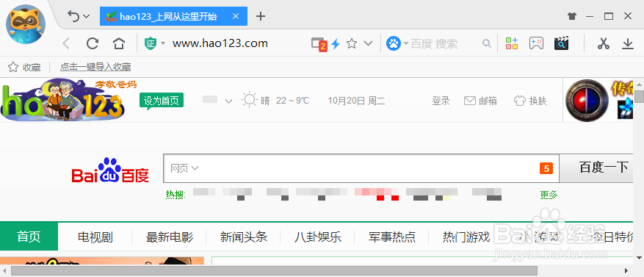Viewport: 644px width, 277px height.
Task: Click the orange 5 badge in search box
Action: coord(546,168)
